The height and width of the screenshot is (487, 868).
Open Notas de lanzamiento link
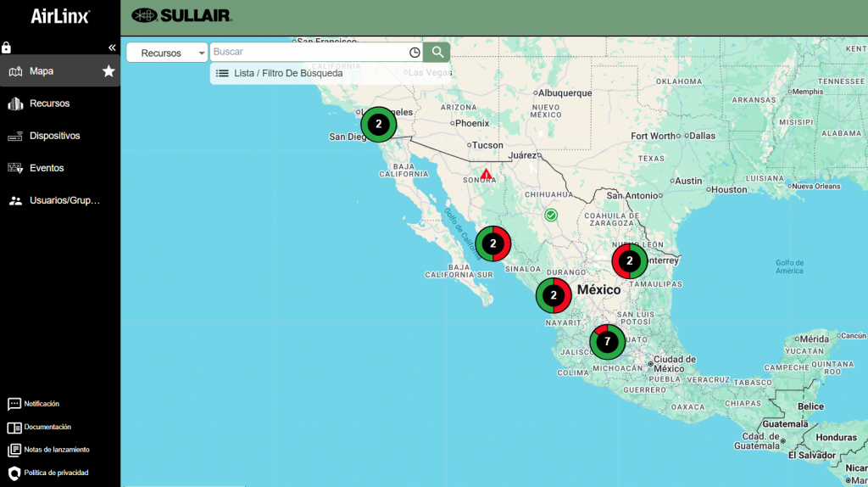coord(56,450)
